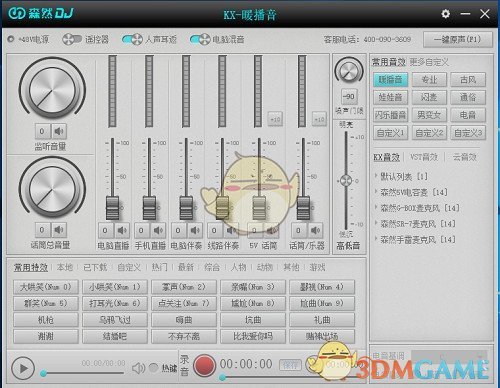Play the 机枪 sound effect
The height and width of the screenshot is (388, 500).
click(x=46, y=320)
